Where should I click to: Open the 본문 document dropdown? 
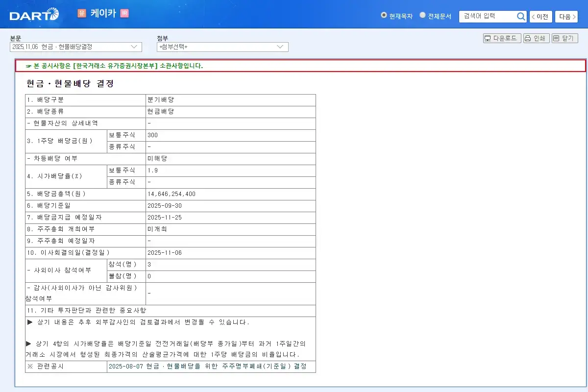point(76,47)
